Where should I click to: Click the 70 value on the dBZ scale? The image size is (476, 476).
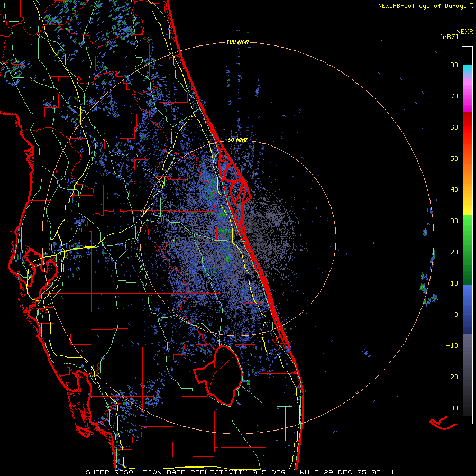(454, 96)
